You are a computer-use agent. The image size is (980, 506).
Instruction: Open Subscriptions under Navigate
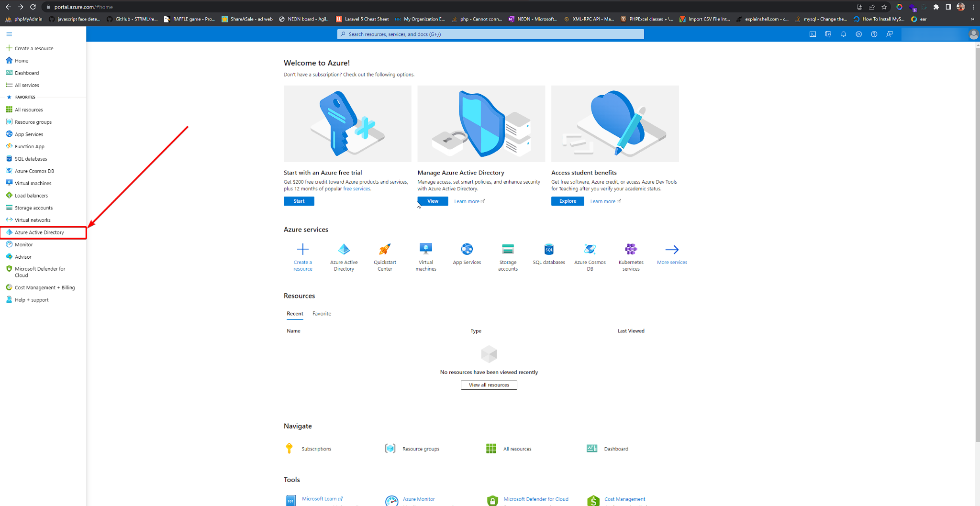tap(316, 449)
